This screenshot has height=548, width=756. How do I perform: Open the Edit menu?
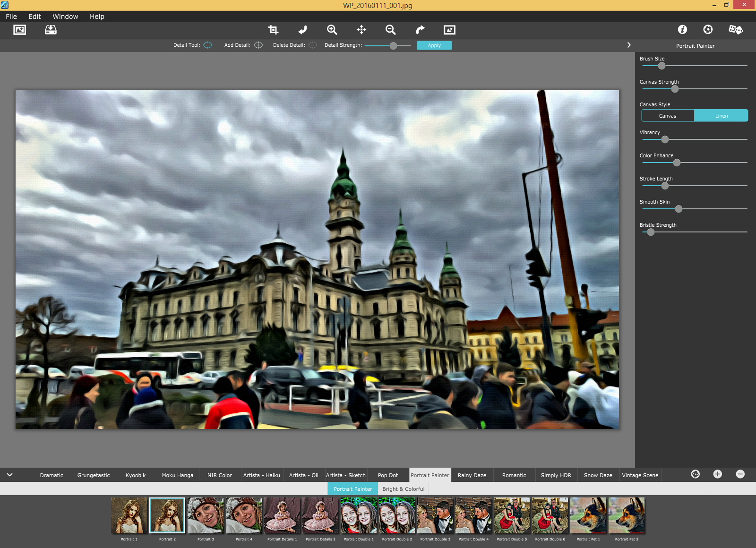coord(34,17)
